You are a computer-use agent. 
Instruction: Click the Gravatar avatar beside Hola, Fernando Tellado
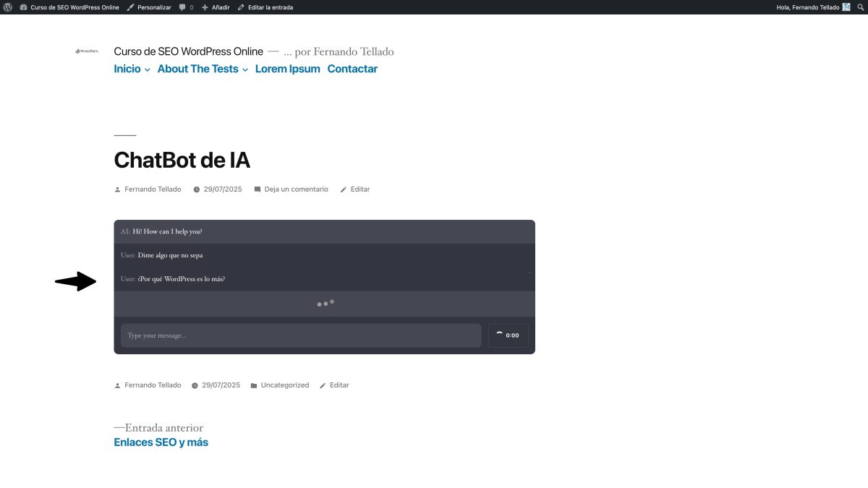pos(845,7)
